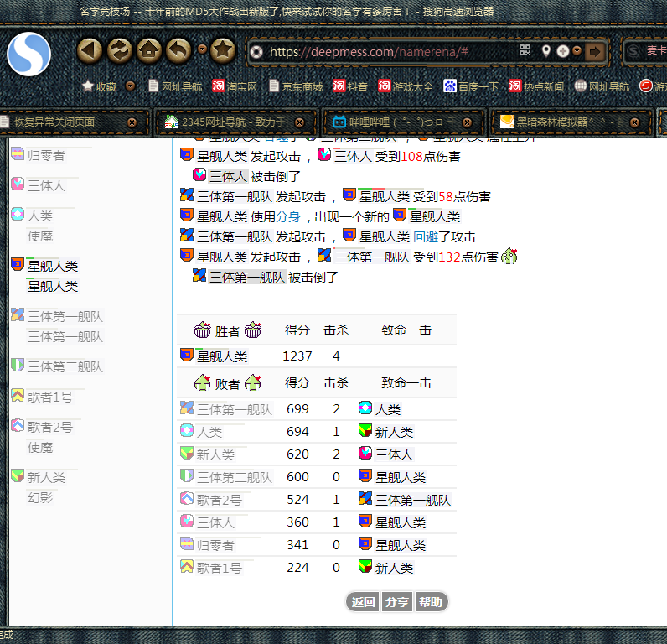Viewport: 667px width, 644px height.
Task: Go to browser home page icon
Action: (148, 51)
